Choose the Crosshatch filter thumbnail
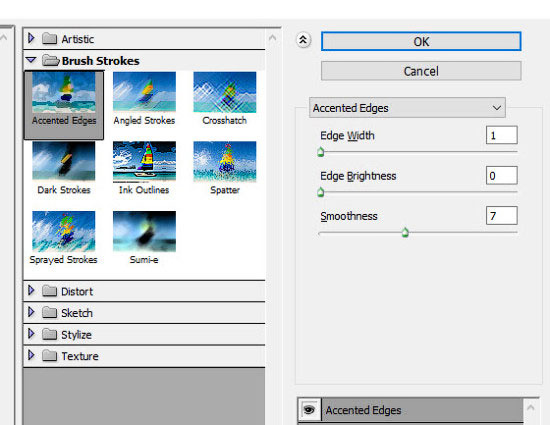This screenshot has height=425, width=550. pos(224,99)
